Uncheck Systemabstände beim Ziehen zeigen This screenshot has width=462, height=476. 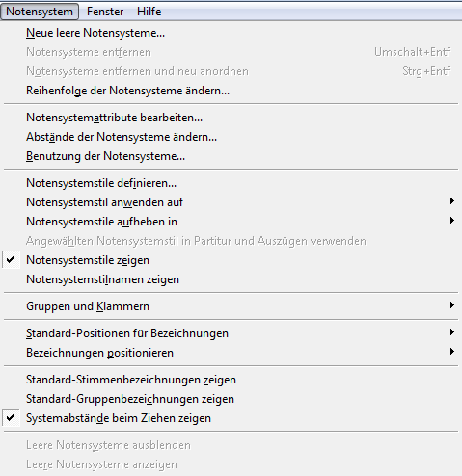tap(231, 418)
